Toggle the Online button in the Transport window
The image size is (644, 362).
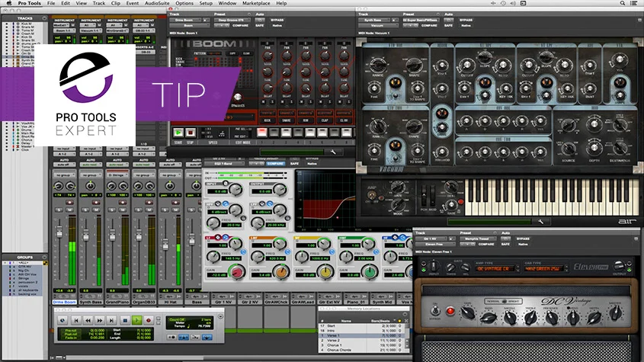click(x=62, y=319)
